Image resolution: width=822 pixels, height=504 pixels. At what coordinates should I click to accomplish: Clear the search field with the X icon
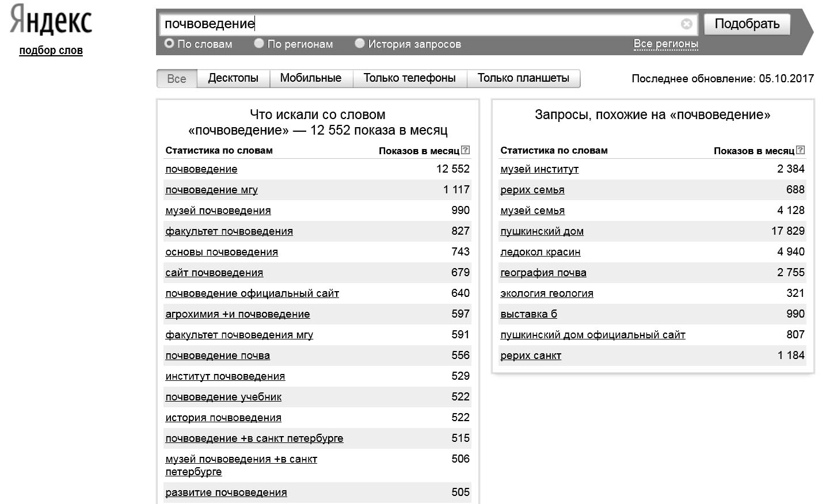pos(686,24)
